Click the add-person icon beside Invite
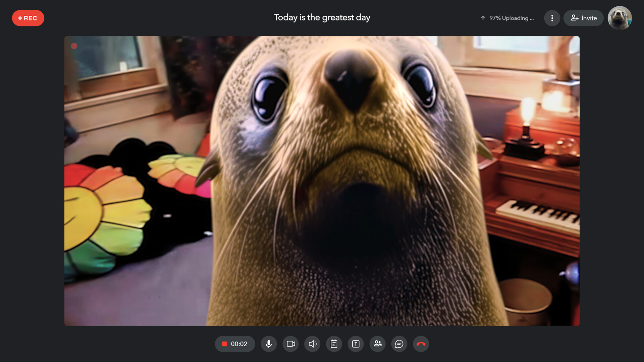The height and width of the screenshot is (362, 644). tap(574, 18)
